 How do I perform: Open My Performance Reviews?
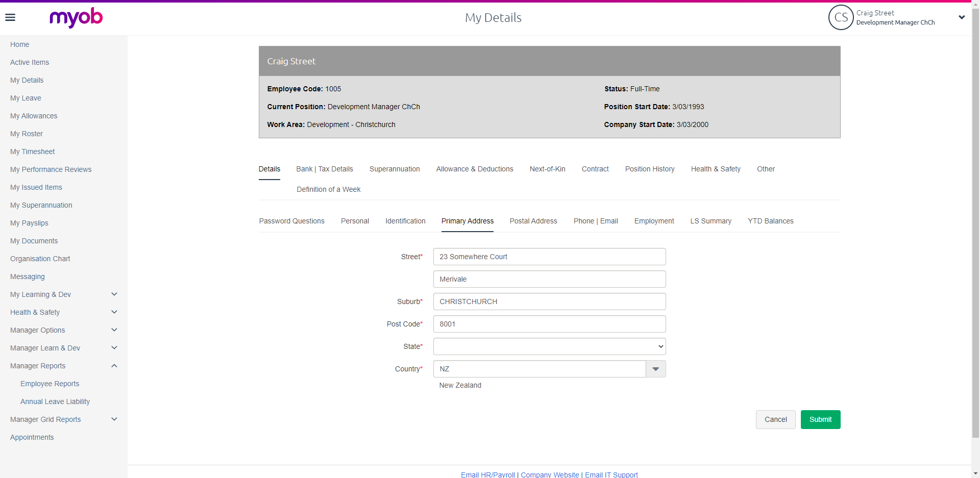point(51,169)
